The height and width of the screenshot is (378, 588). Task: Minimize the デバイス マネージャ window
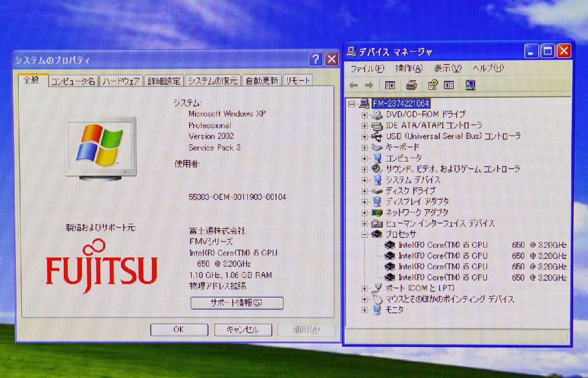pyautogui.click(x=532, y=51)
